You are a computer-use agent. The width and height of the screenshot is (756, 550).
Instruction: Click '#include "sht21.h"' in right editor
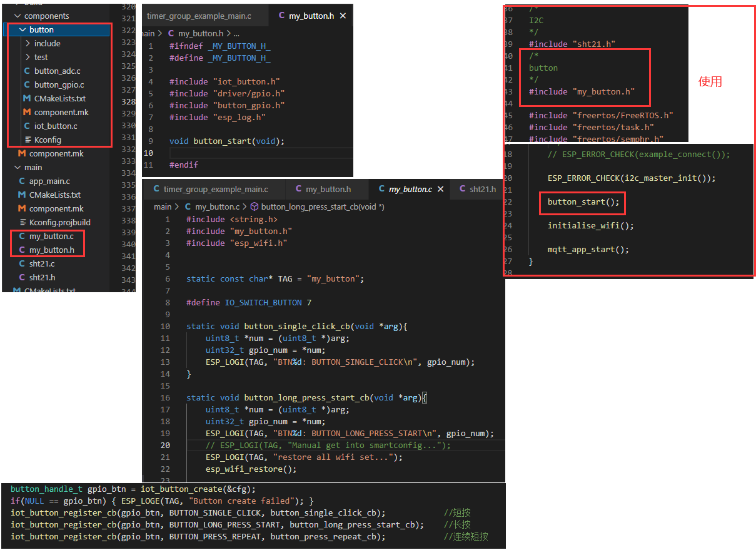[x=572, y=44]
